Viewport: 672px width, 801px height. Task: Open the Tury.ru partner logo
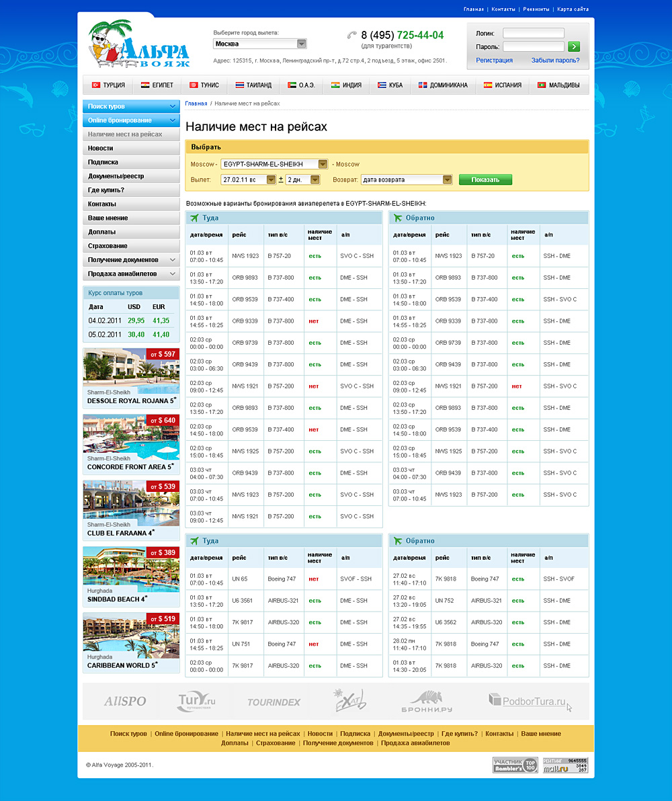(197, 702)
